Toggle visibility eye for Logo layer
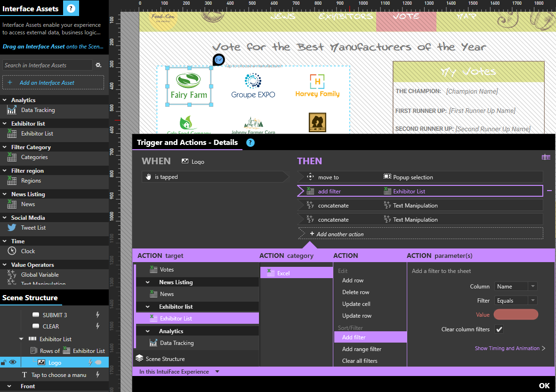The image size is (556, 392). (x=13, y=362)
